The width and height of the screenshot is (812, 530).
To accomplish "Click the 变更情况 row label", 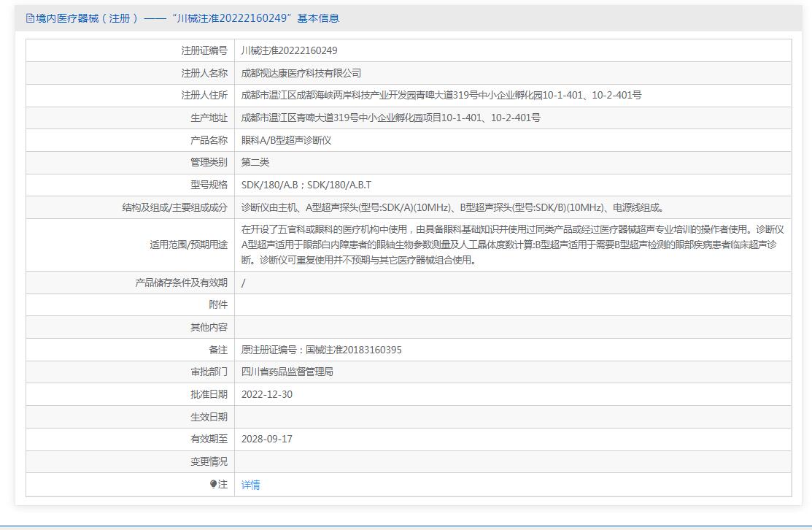I will pyautogui.click(x=209, y=461).
